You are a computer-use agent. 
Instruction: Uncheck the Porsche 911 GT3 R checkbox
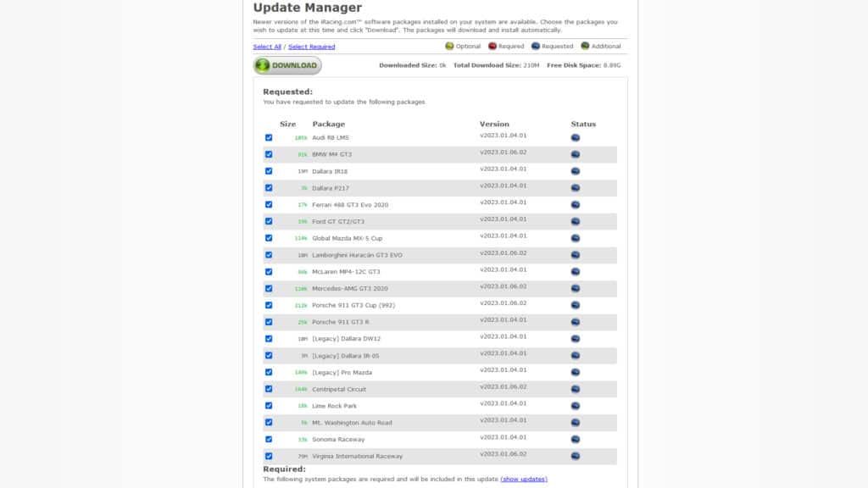point(269,322)
